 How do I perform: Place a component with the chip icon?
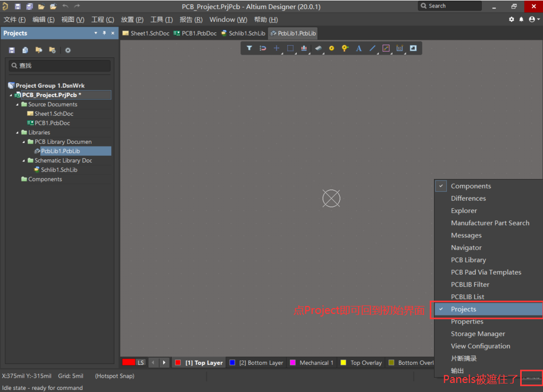[318, 48]
